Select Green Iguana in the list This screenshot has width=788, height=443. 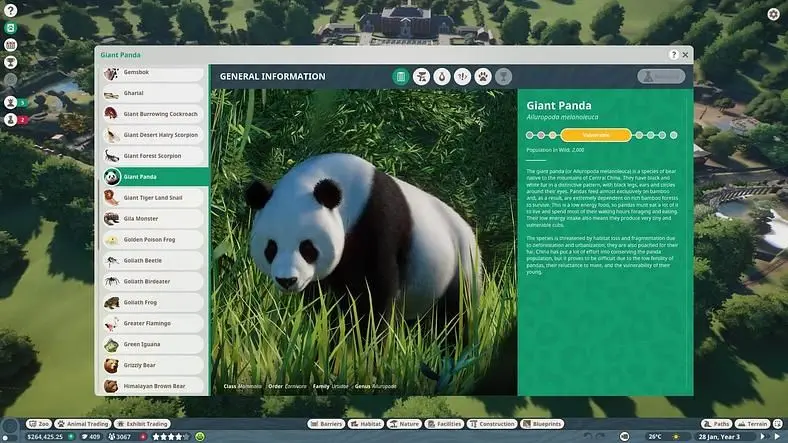pos(153,345)
